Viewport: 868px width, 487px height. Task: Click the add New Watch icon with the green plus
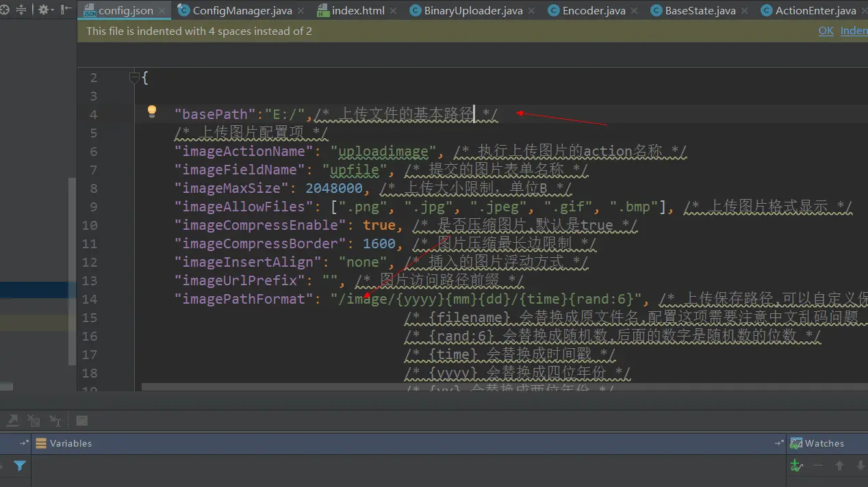(x=796, y=466)
